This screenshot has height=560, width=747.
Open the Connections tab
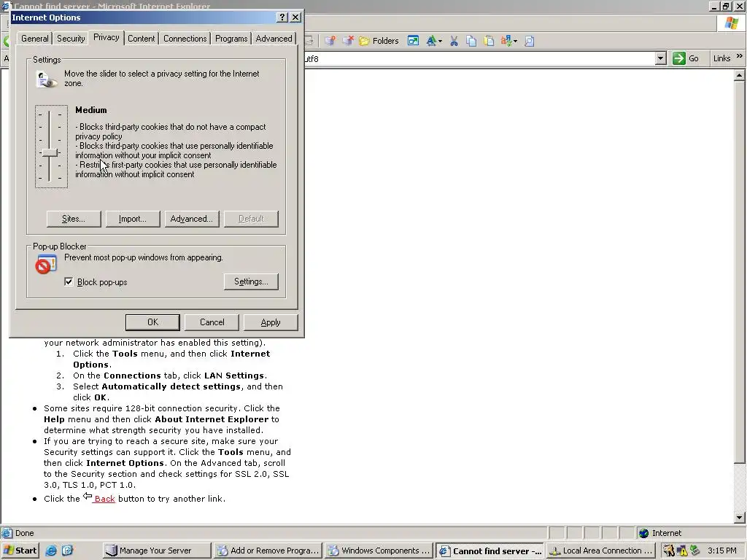pos(185,39)
